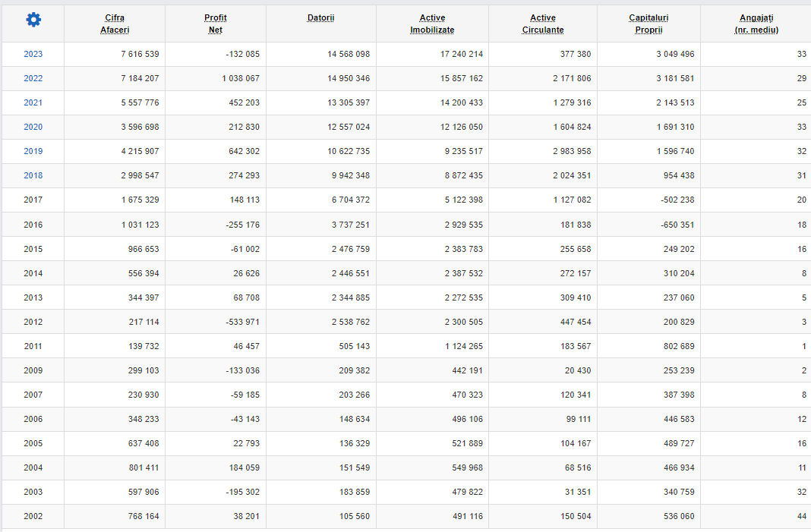Select the 2014 year cell
The width and height of the screenshot is (811, 532).
point(33,273)
